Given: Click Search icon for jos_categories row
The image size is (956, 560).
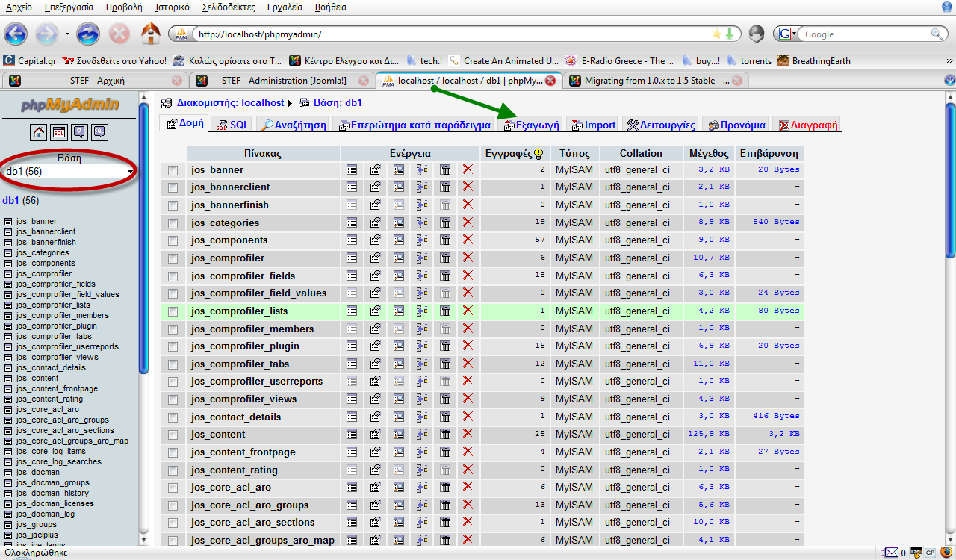Looking at the screenshot, I should pos(399,223).
